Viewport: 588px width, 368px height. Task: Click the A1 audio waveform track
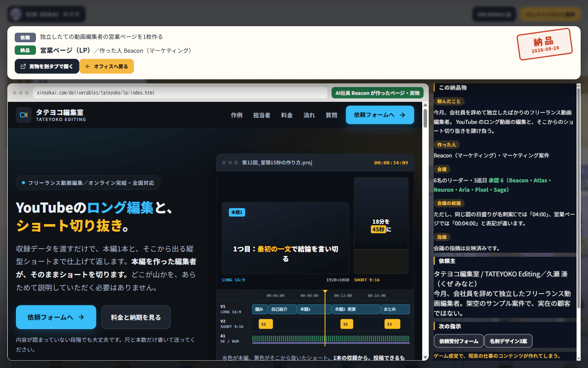tap(331, 339)
